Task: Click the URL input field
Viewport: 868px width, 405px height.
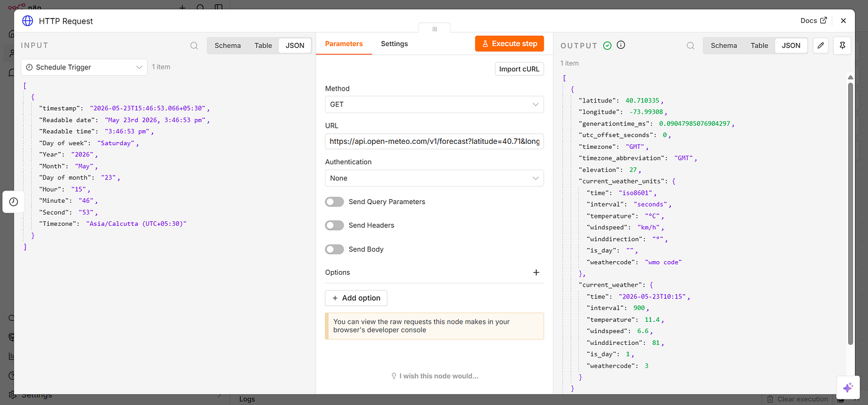Action: (x=434, y=141)
